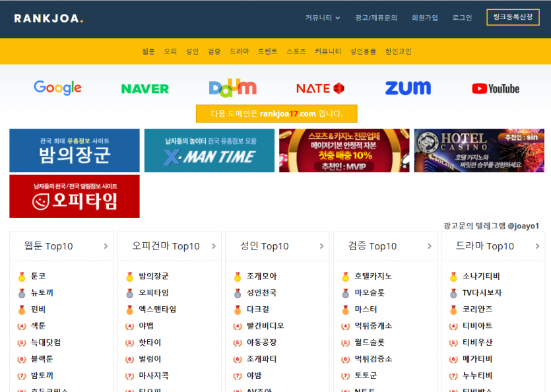Select 토렌트 in the yellow category bar
This screenshot has width=551, height=392.
(x=267, y=51)
